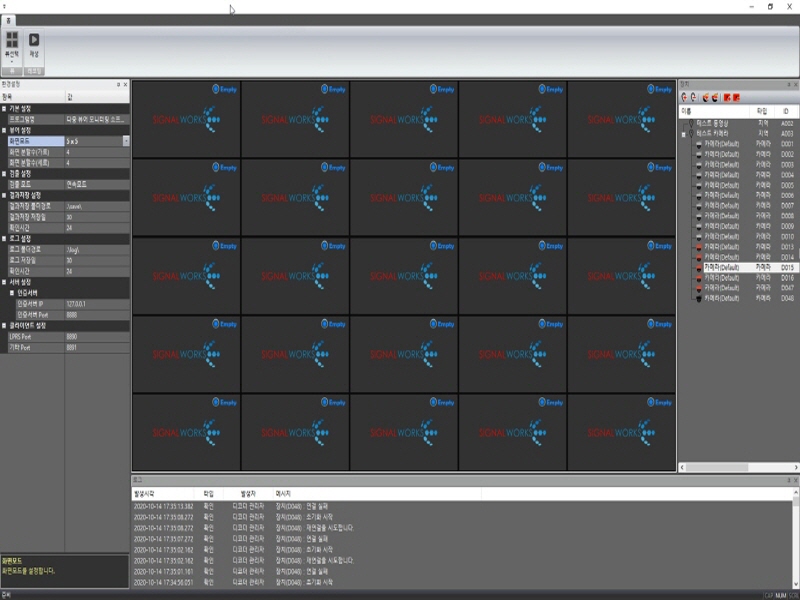
Task: Collapse the 클라이언트 설정 group
Action: pyautogui.click(x=4, y=326)
